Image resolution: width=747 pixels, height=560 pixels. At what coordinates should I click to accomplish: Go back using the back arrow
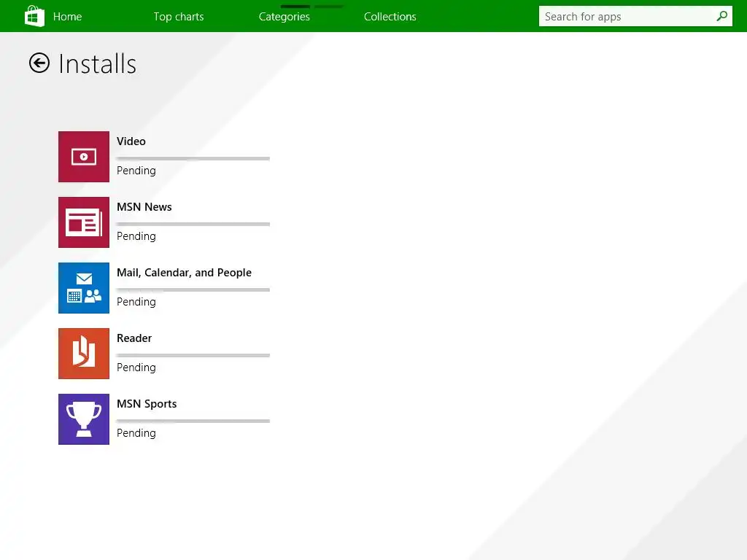click(39, 63)
